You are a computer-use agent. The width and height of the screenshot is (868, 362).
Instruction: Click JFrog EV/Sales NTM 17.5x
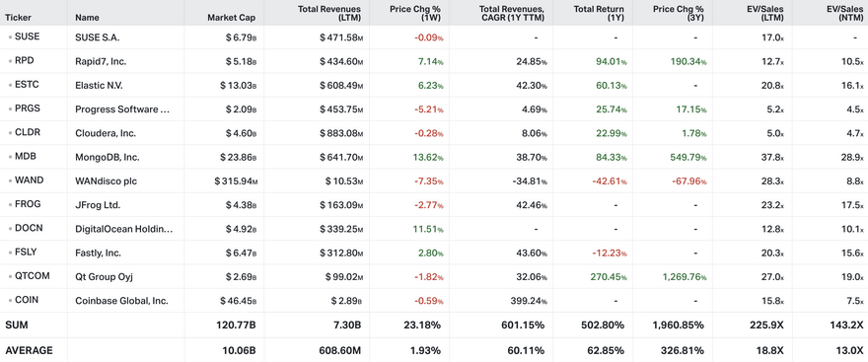(853, 205)
